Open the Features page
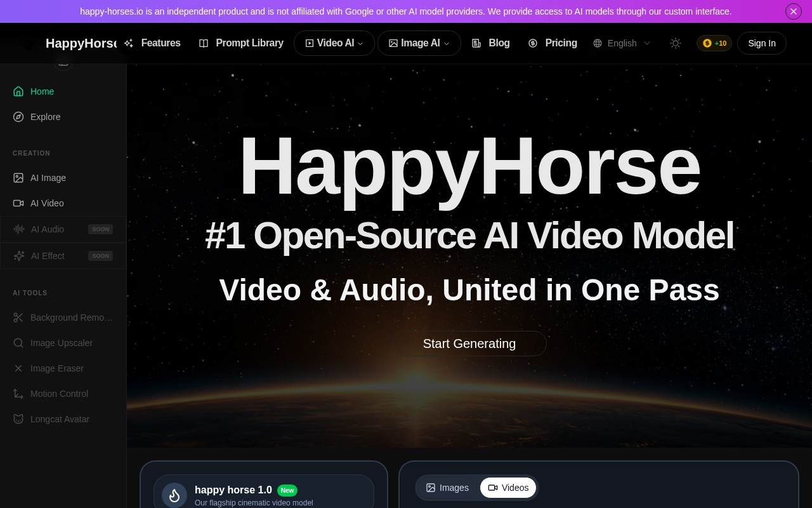Image resolution: width=812 pixels, height=508 pixels. (x=152, y=43)
